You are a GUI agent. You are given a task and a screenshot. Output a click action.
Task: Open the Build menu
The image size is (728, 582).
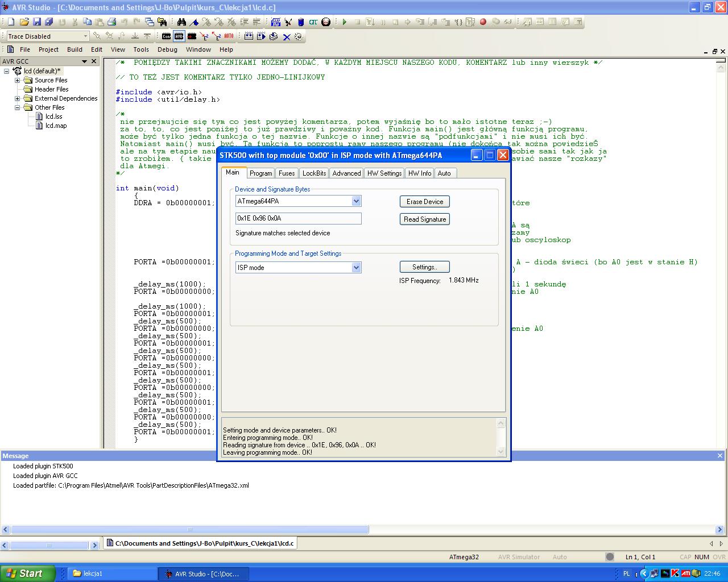coord(75,49)
